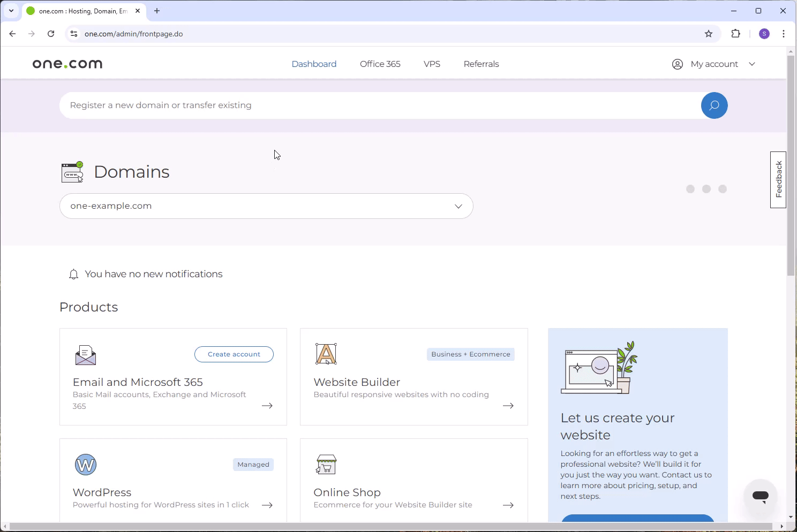Expand the one-example.com domain dropdown
Viewport: 797px width, 532px height.
pyautogui.click(x=458, y=206)
